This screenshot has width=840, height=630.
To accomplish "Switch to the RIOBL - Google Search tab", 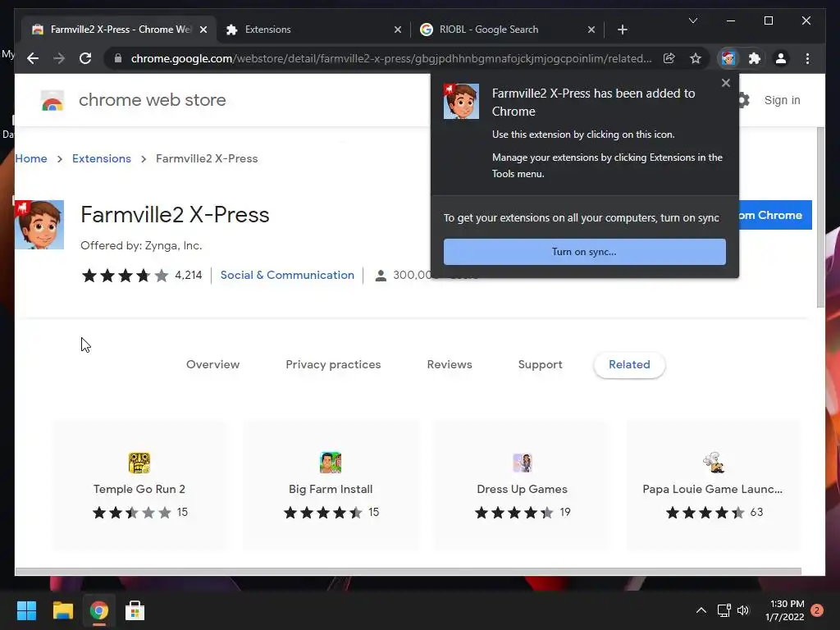I will tap(507, 30).
